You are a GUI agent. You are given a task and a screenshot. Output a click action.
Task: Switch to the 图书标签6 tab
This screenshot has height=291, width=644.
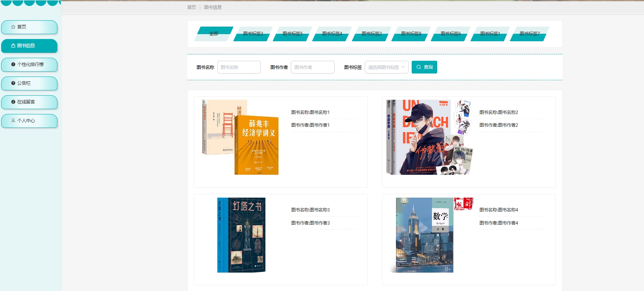point(451,34)
